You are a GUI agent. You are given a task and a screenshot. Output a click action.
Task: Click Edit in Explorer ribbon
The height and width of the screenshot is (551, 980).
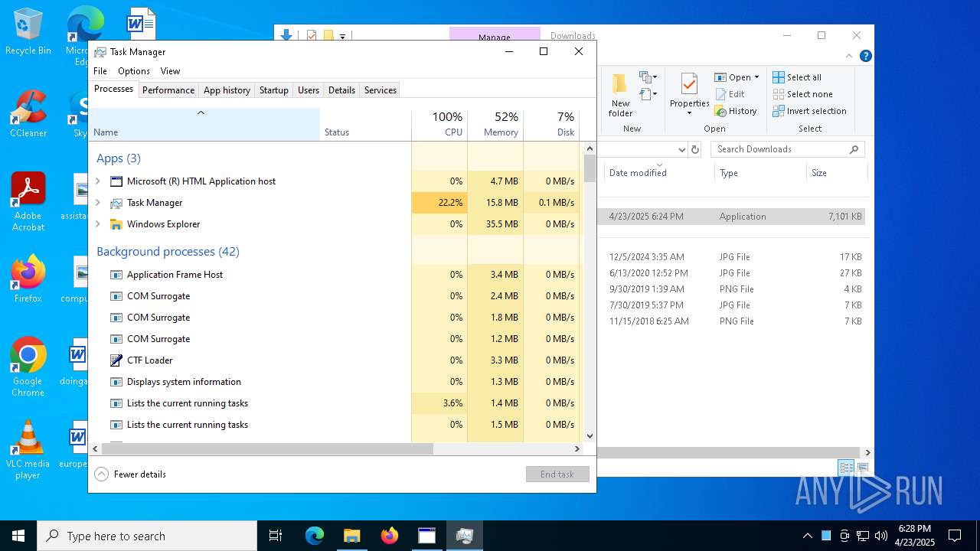730,94
